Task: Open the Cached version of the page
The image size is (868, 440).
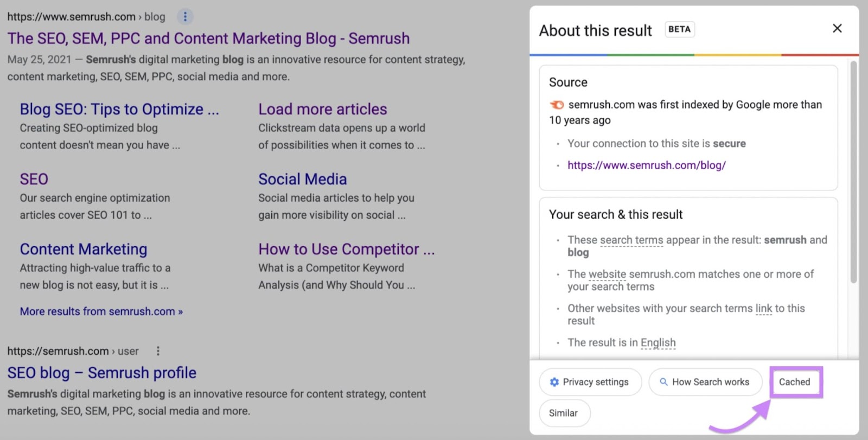Action: (x=794, y=382)
